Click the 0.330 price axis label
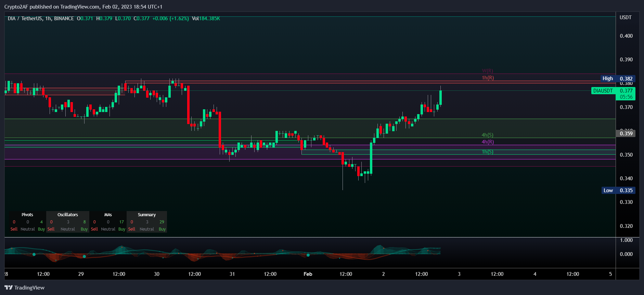Viewport: 644px width, 295px height. pyautogui.click(x=626, y=202)
